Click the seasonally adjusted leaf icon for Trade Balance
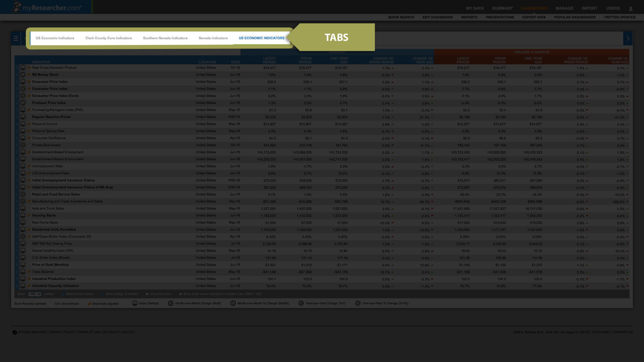 [29, 272]
